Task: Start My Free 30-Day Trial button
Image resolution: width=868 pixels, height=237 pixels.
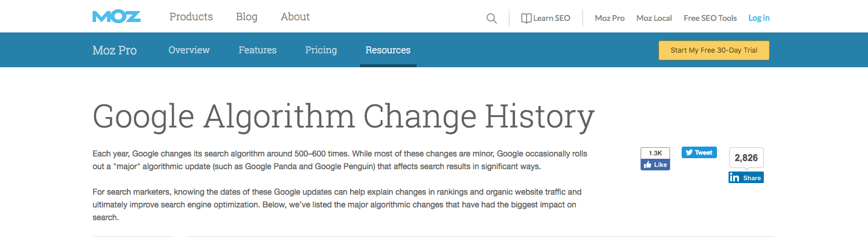Action: pyautogui.click(x=714, y=50)
